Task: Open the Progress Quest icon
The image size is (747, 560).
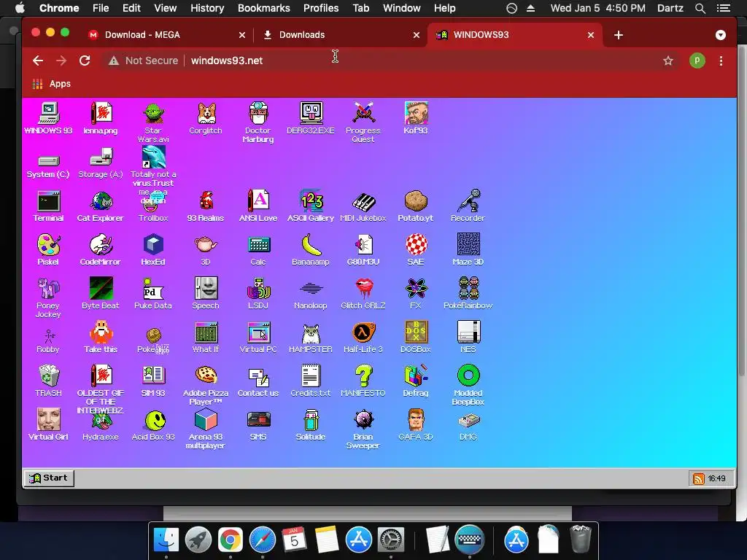Action: click(363, 122)
